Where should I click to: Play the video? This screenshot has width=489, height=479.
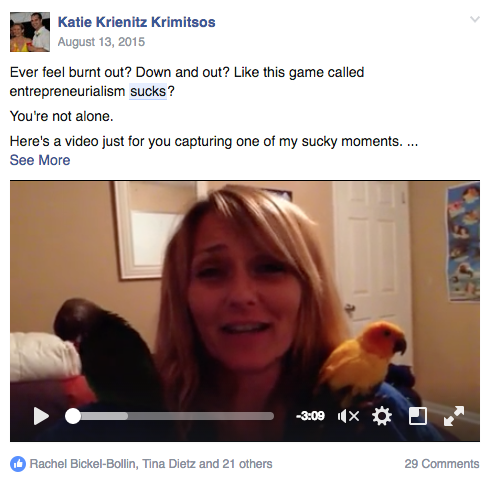point(41,416)
